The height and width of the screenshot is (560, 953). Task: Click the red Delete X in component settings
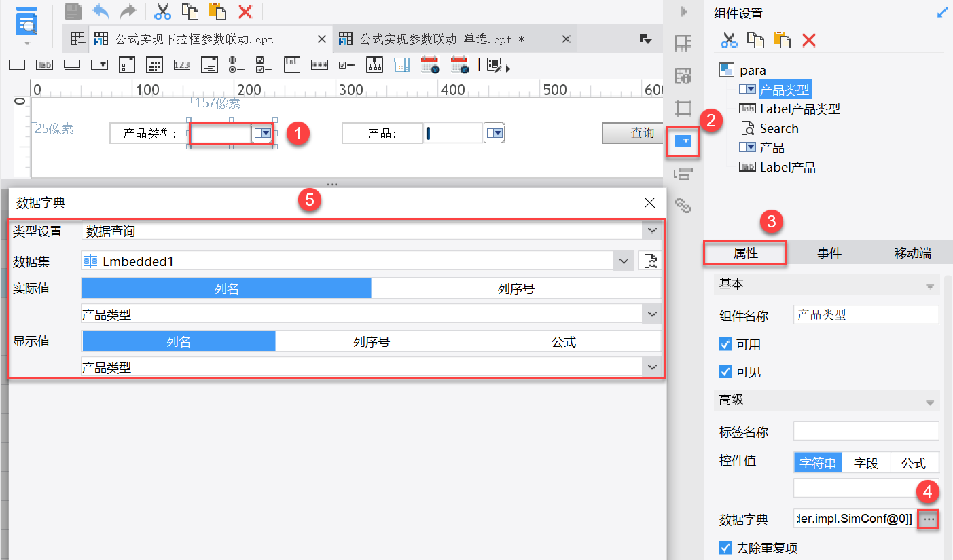click(x=808, y=39)
